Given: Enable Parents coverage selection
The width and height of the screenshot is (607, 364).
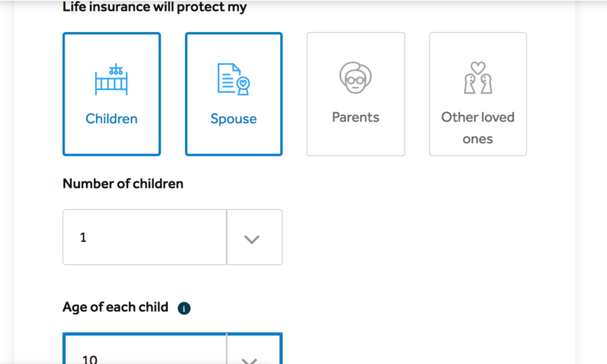Looking at the screenshot, I should point(356,94).
